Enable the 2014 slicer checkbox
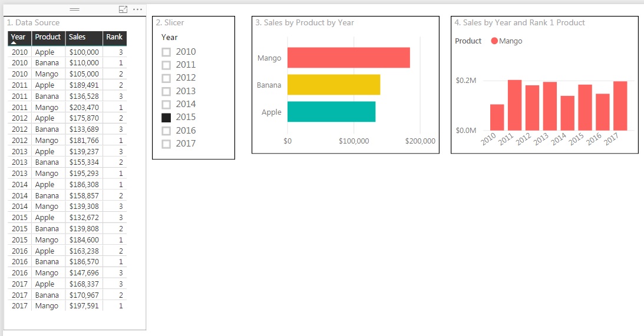The height and width of the screenshot is (336, 644). click(166, 105)
